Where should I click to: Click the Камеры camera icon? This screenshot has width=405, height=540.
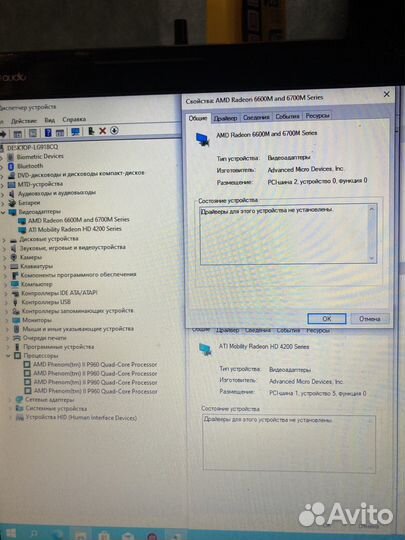14,257
